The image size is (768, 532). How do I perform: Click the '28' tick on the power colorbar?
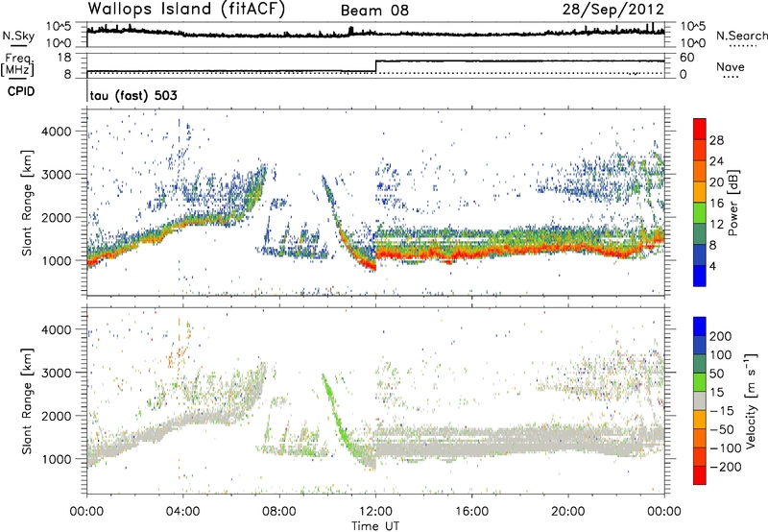click(x=716, y=140)
